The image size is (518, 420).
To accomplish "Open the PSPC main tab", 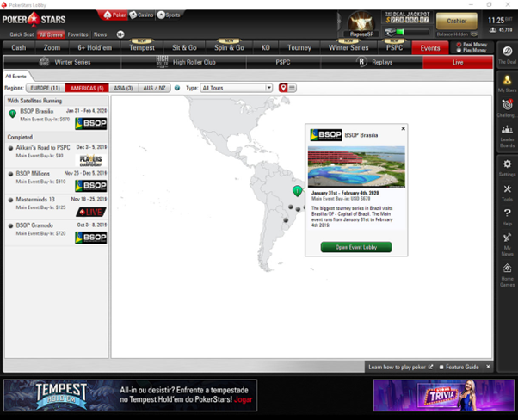I will 394,47.
